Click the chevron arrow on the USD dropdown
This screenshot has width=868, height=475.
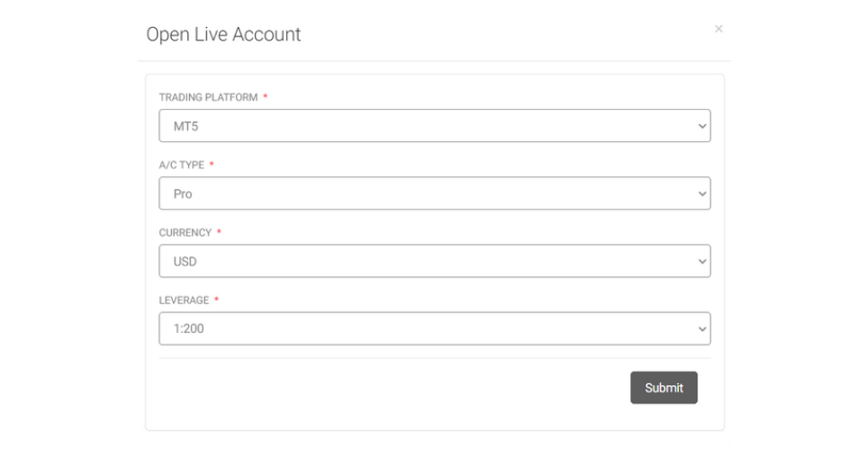coord(702,262)
